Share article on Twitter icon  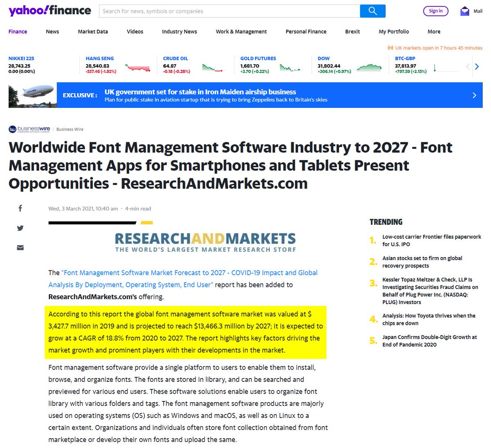(x=20, y=228)
